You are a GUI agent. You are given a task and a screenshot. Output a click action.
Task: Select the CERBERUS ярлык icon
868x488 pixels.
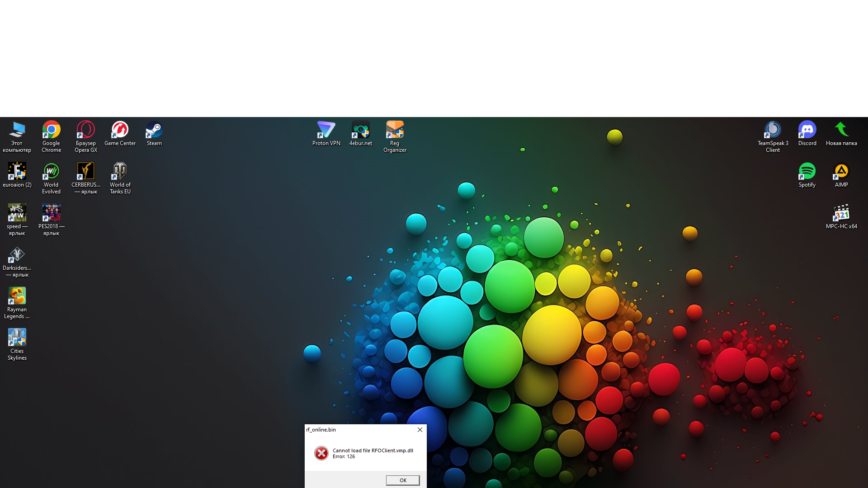(85, 178)
